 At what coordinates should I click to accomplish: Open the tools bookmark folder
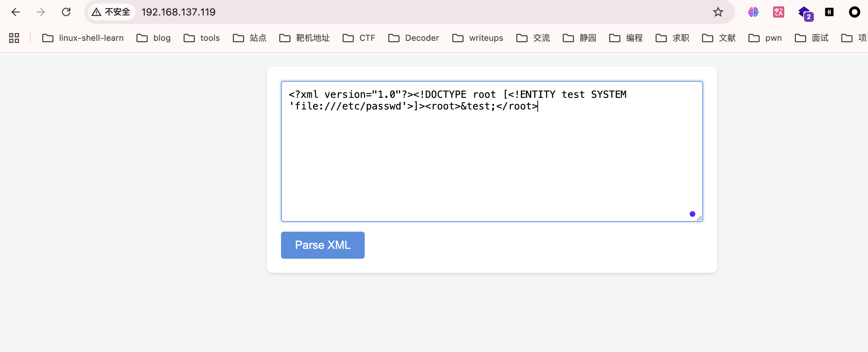point(202,38)
